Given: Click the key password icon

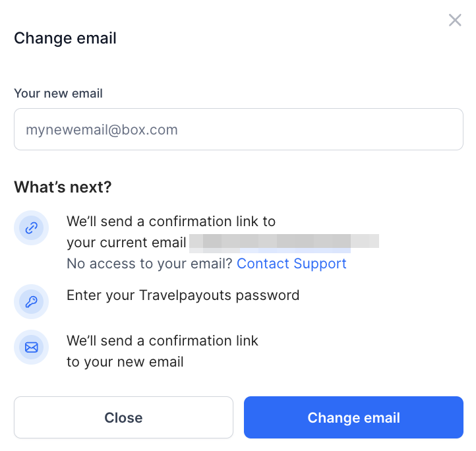Looking at the screenshot, I should pyautogui.click(x=31, y=301).
